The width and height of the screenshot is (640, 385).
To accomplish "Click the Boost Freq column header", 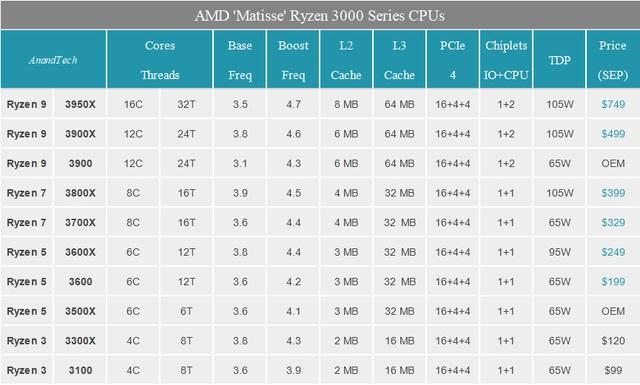I will pos(293,60).
